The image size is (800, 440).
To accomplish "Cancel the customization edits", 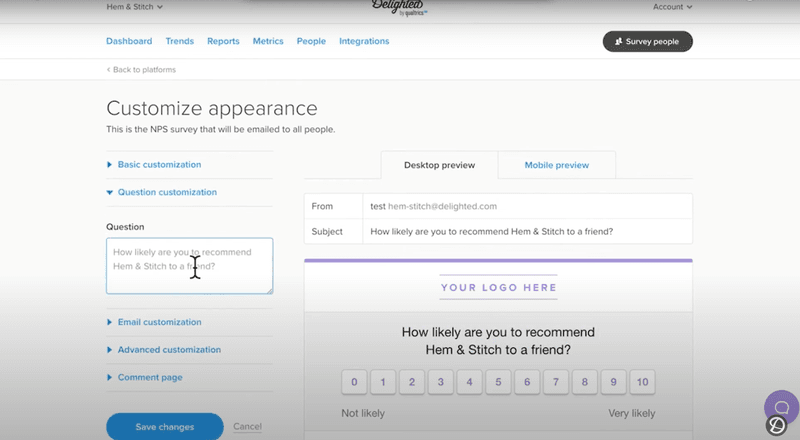I will 247,426.
